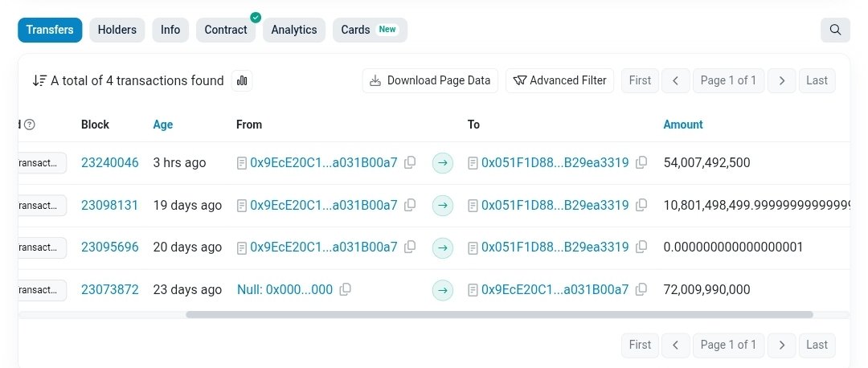Click the horizontal table scrollbar
Viewport: 868px width, 368px height.
click(499, 314)
